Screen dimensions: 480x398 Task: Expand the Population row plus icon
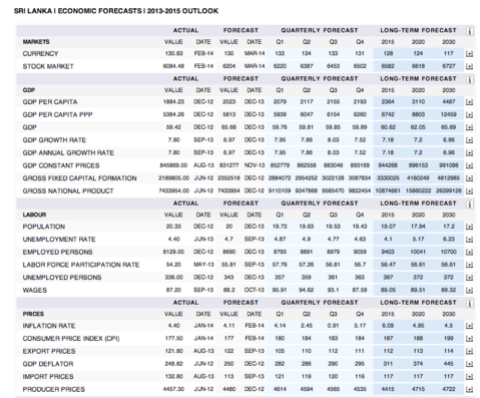(469, 227)
